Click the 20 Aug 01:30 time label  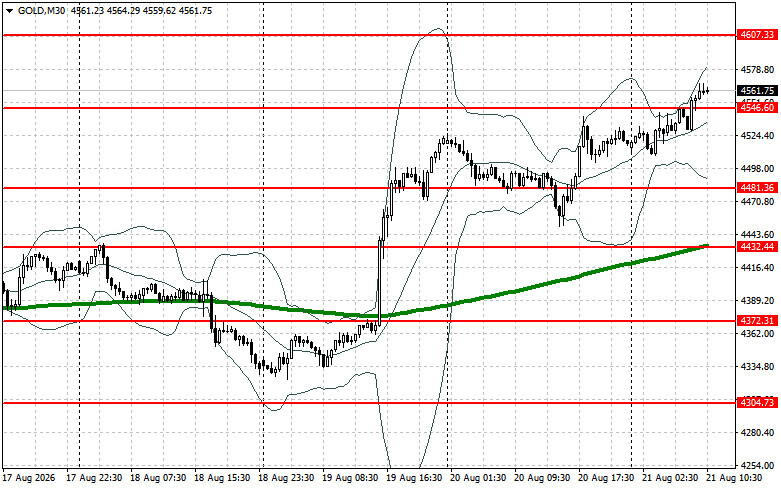(x=478, y=478)
